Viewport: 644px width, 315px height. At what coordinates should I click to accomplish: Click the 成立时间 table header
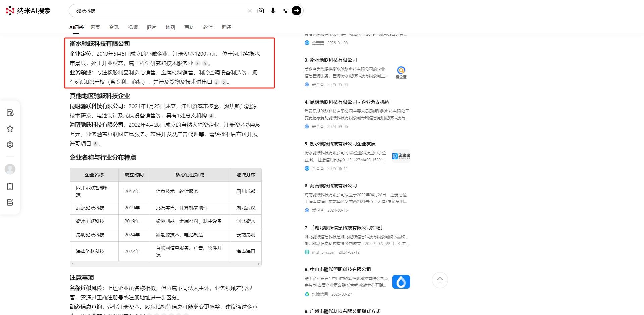coord(134,175)
